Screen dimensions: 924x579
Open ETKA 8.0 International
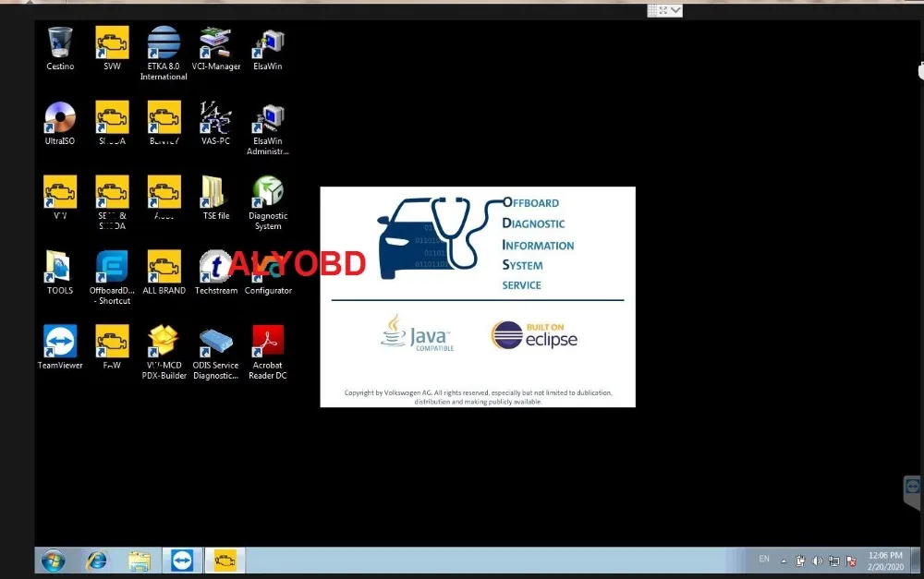pyautogui.click(x=164, y=53)
